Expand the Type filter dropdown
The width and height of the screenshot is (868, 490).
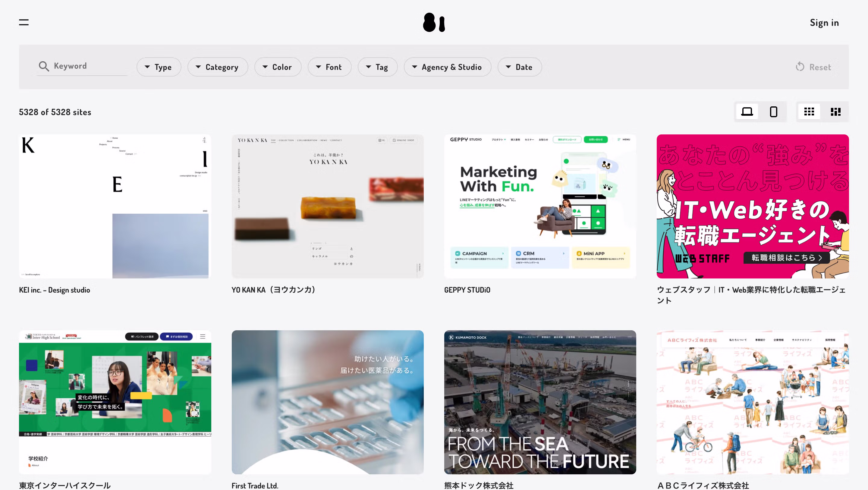[x=159, y=67]
